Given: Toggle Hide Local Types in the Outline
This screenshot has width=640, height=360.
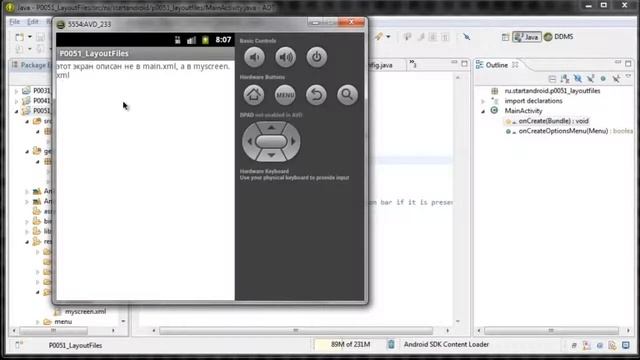Looking at the screenshot, I should click(x=616, y=78).
